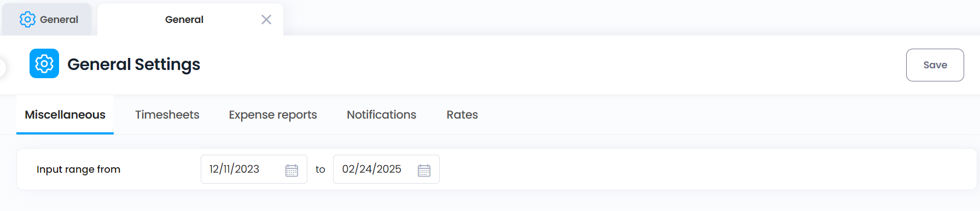This screenshot has height=211, width=980.
Task: Show the Rates tab
Action: (462, 115)
